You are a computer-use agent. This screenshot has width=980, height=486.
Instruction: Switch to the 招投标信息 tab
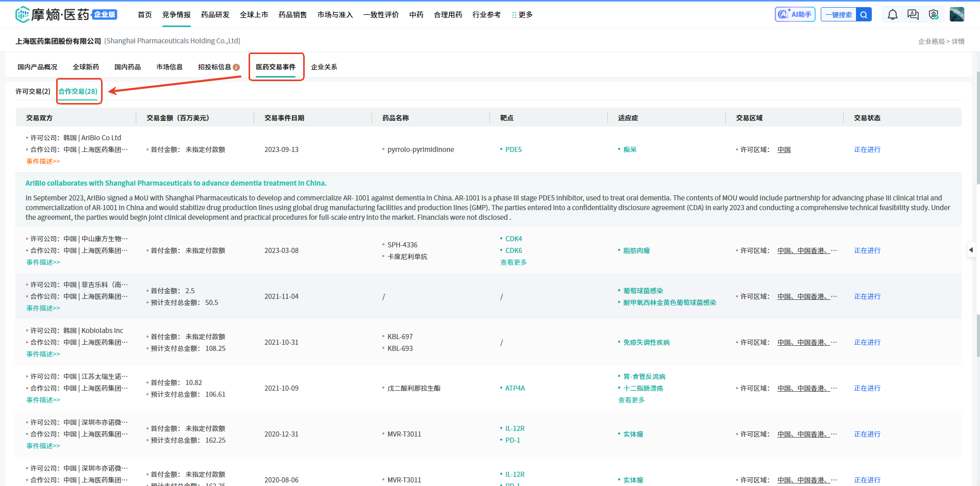click(x=214, y=67)
